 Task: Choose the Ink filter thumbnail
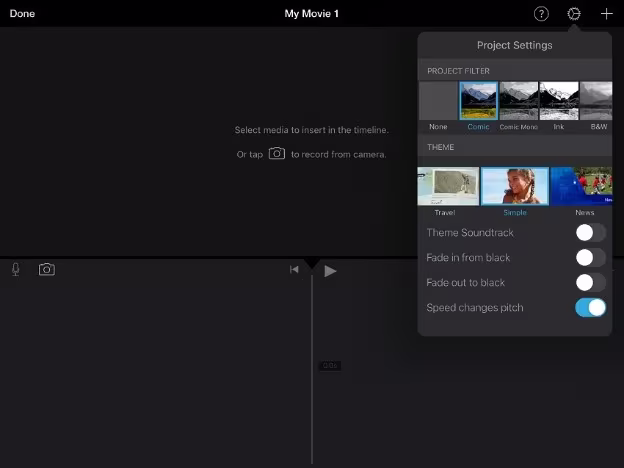click(x=559, y=101)
